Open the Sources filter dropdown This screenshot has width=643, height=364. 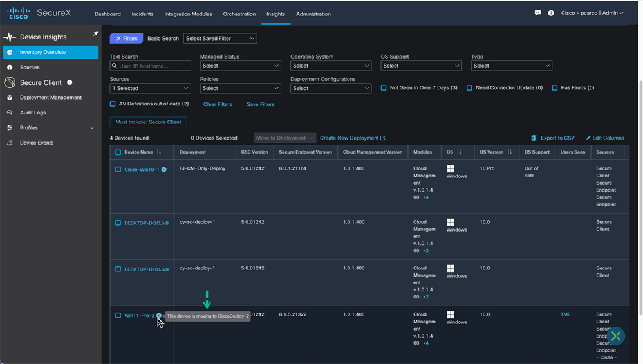click(150, 88)
